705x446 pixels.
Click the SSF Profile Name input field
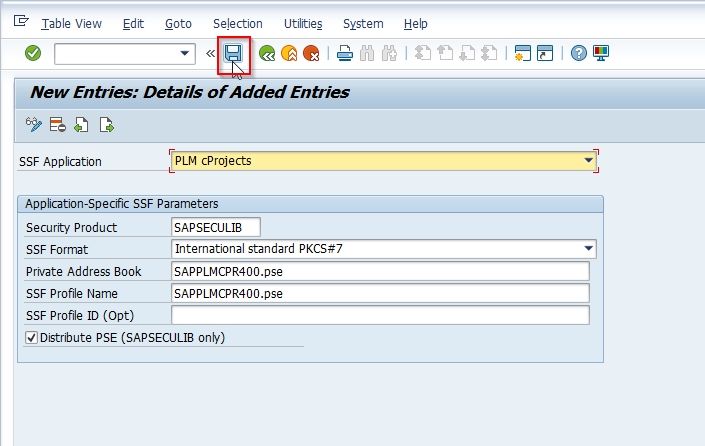380,293
